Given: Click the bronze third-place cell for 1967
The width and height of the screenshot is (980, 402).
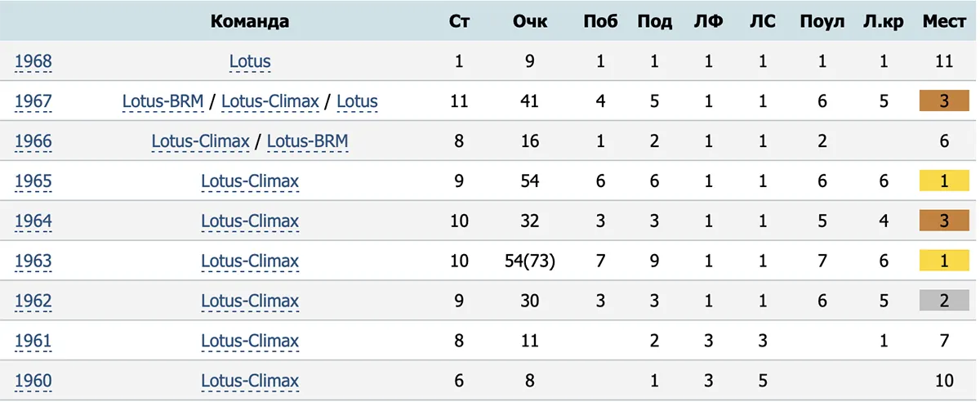Looking at the screenshot, I should point(944,102).
